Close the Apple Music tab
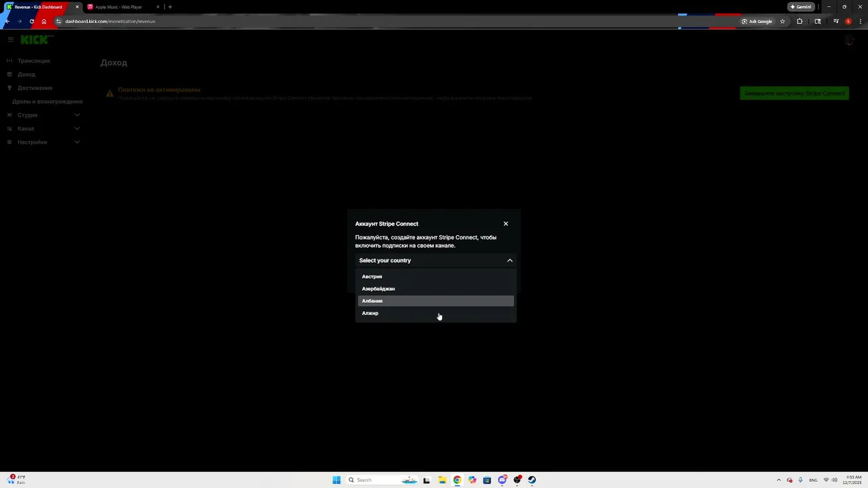This screenshot has height=488, width=868. (157, 7)
